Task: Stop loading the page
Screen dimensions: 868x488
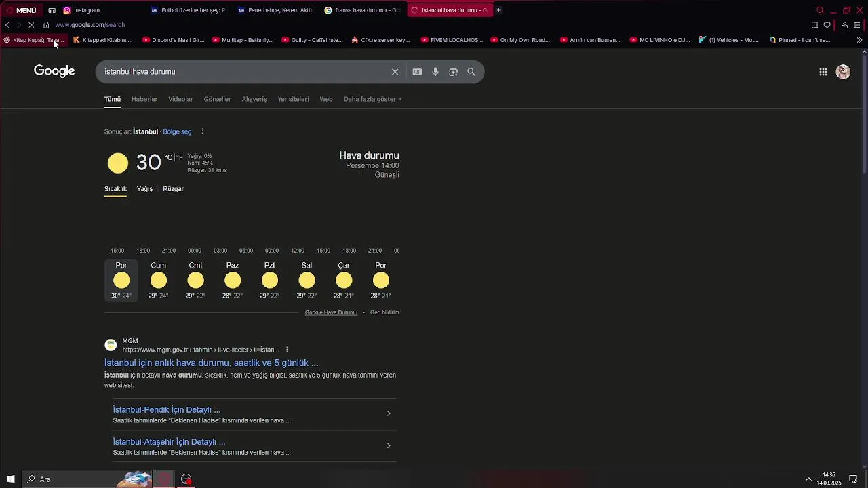Action: [x=31, y=25]
